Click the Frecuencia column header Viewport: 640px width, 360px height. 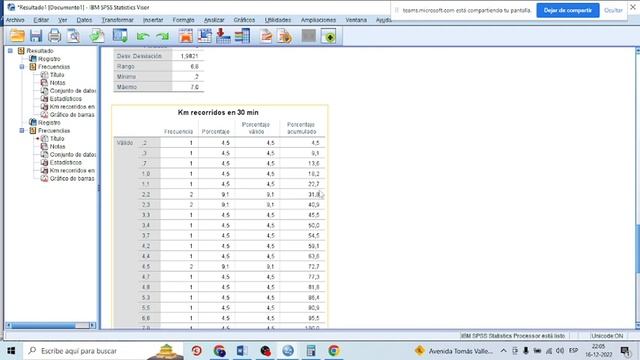click(178, 131)
